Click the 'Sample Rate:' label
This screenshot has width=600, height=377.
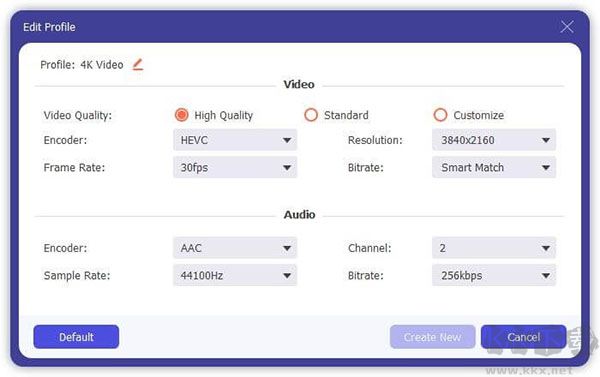pos(77,276)
